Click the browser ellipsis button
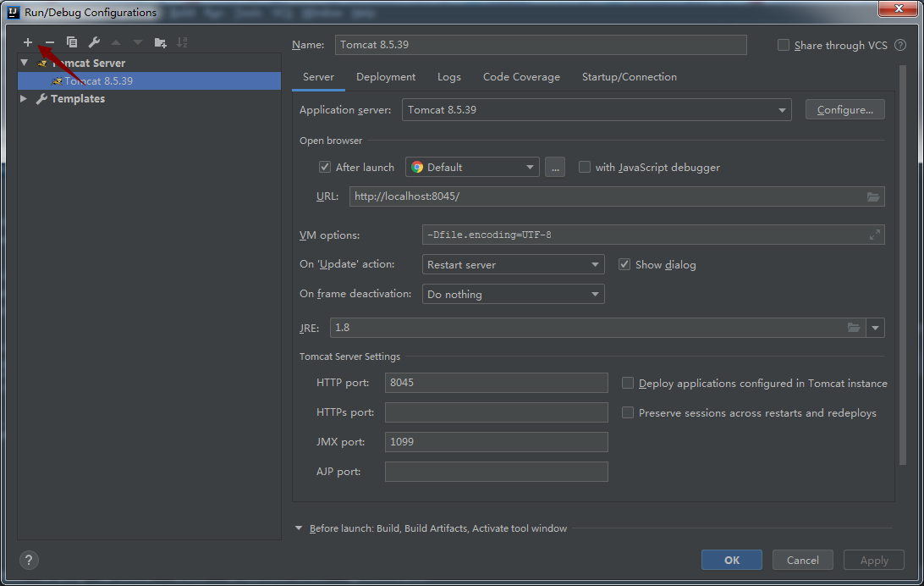Screen dimensions: 924x586 (x=555, y=168)
